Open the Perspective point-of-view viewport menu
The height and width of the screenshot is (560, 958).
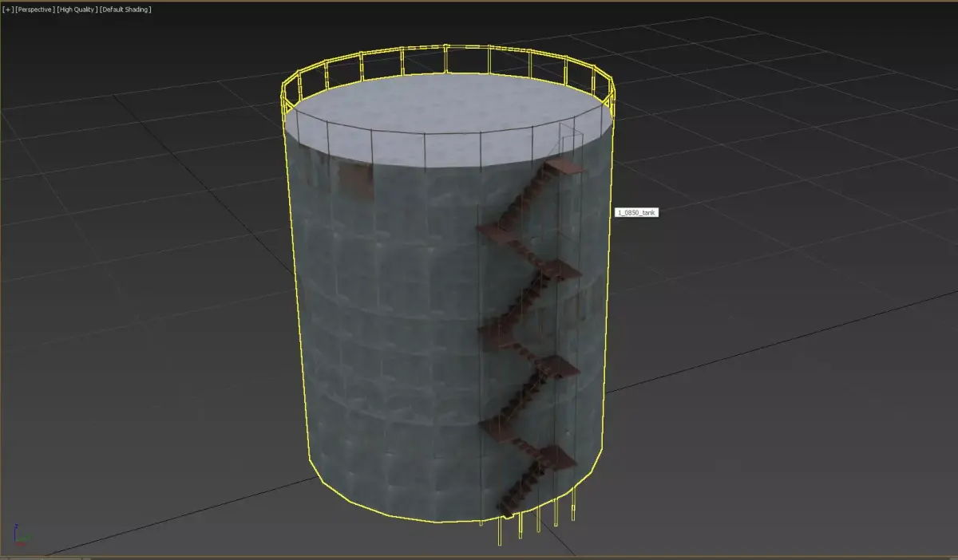[x=34, y=9]
